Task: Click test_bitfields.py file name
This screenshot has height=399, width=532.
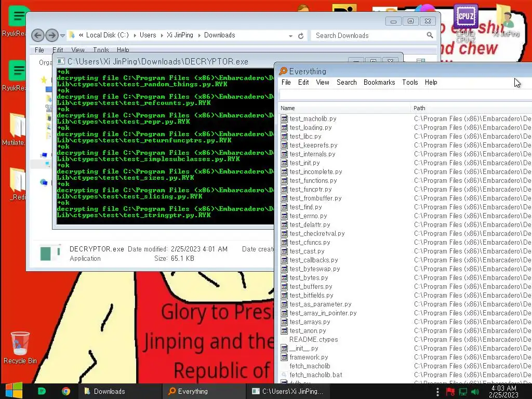Action: [x=311, y=295]
